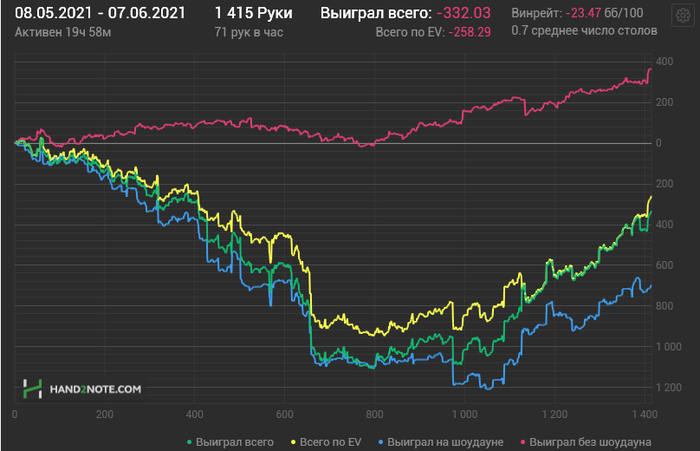Click the top y-axis label 400
The image size is (700, 451).
pos(664,62)
